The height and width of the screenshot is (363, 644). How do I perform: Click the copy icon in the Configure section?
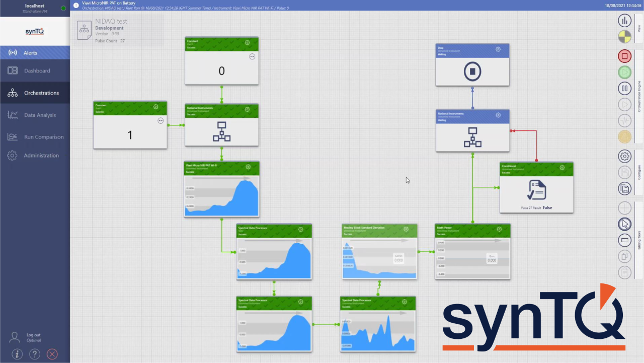624,189
